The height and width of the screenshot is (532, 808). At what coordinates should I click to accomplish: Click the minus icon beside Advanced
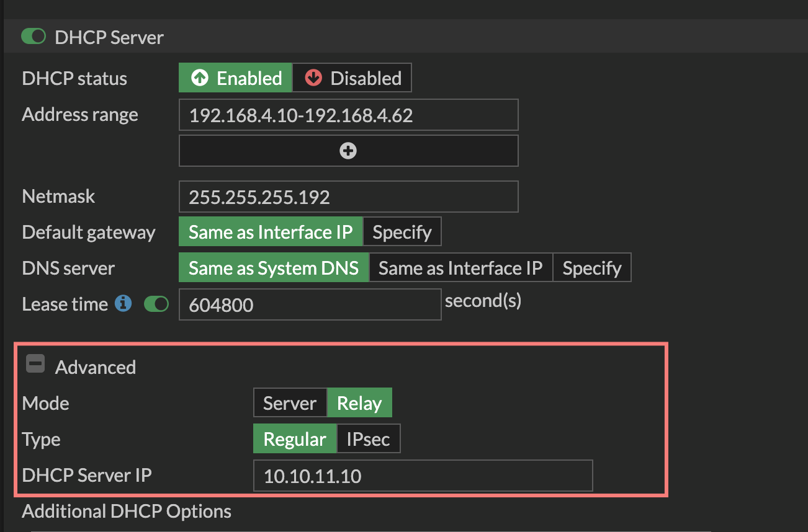pyautogui.click(x=35, y=364)
